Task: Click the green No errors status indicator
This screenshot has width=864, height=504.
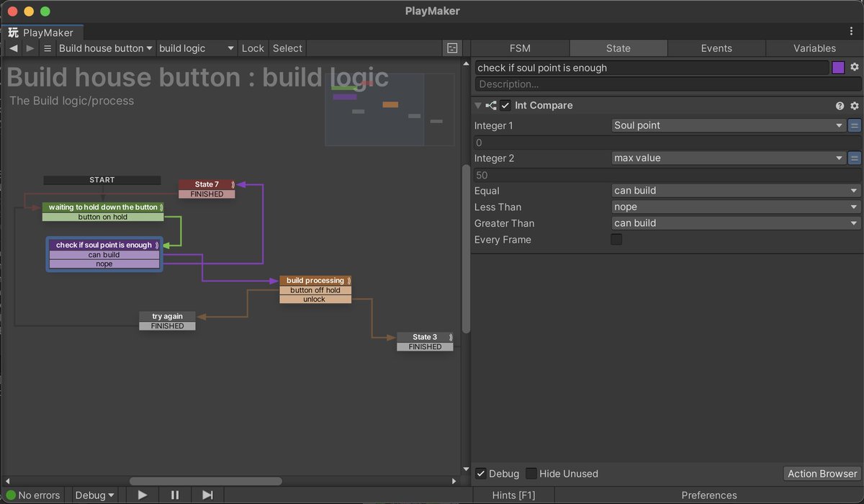Action: tap(35, 495)
